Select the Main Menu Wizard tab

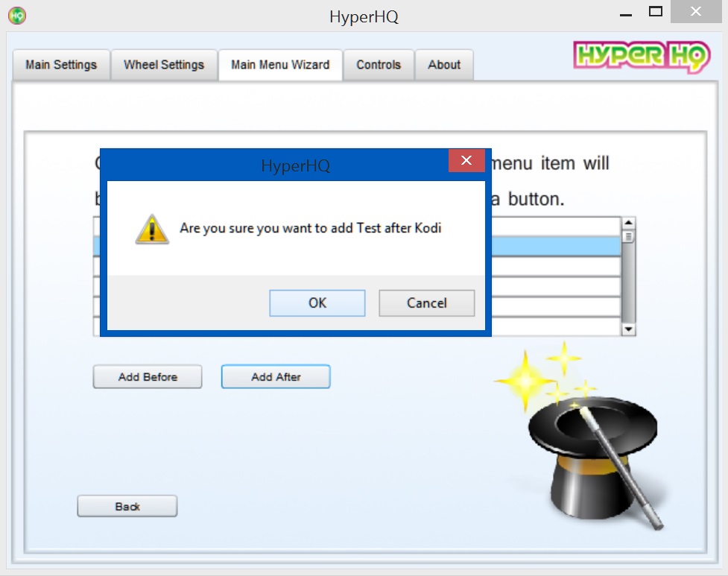coord(280,65)
